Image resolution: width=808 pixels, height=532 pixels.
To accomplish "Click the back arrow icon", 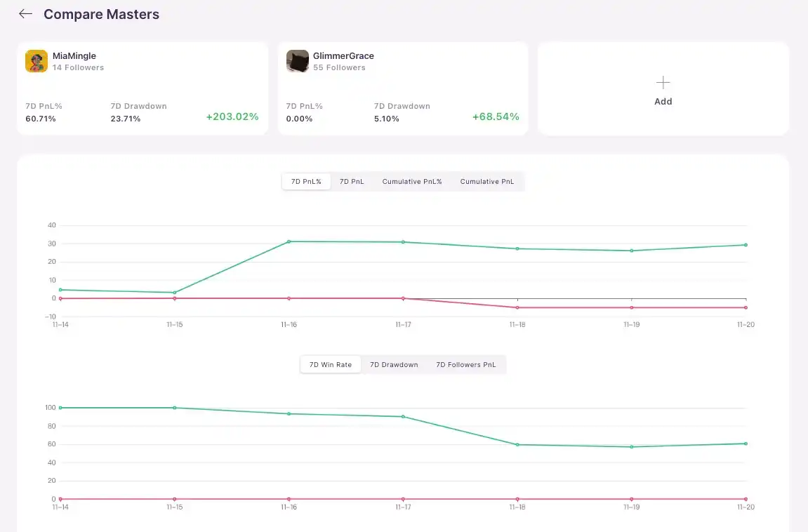I will click(x=25, y=14).
